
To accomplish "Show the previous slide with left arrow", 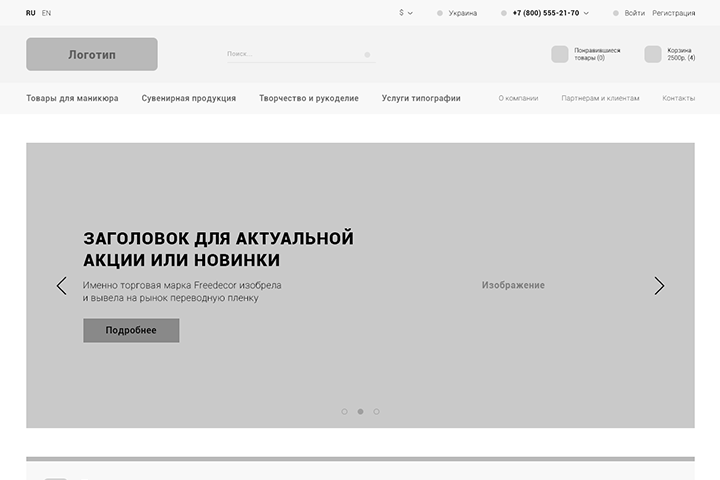I will click(62, 286).
